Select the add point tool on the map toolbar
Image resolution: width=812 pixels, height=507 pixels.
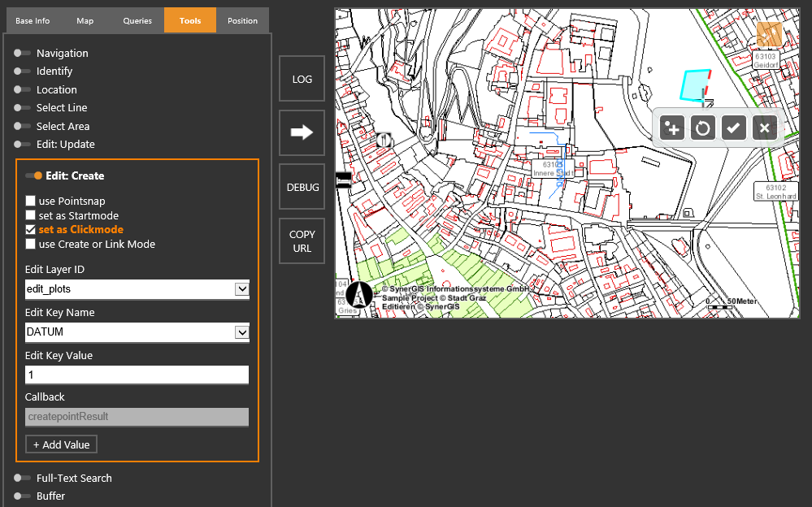point(671,128)
